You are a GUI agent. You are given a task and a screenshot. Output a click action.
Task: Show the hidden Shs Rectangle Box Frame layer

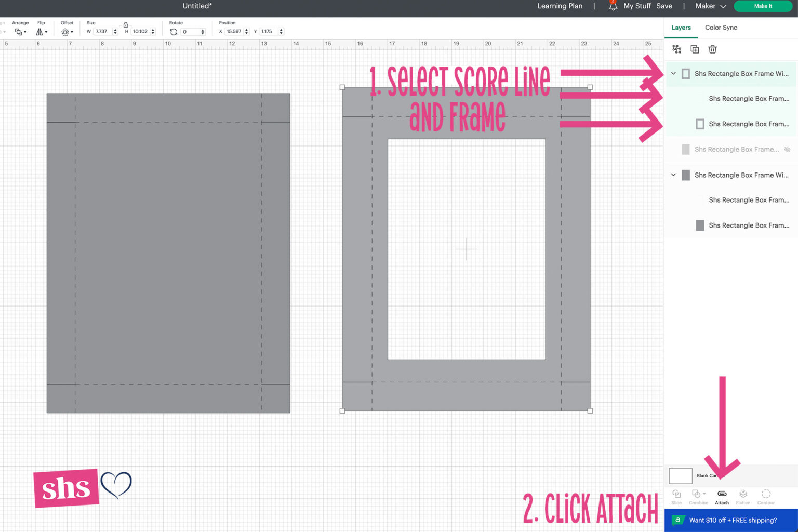pos(787,149)
